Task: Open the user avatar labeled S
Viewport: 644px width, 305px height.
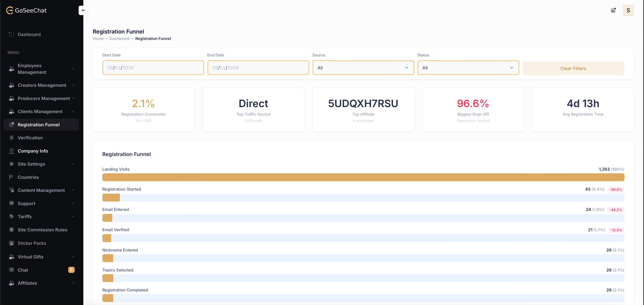Action: pos(628,10)
